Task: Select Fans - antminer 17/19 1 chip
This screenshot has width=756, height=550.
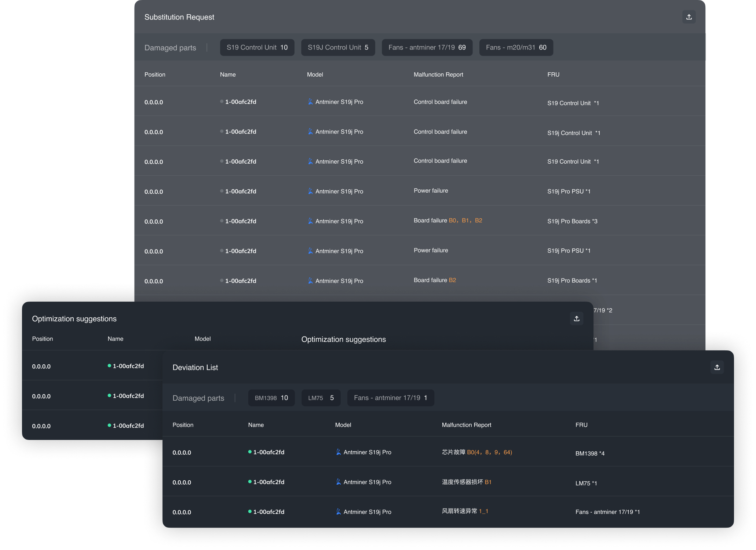Action: click(x=390, y=398)
